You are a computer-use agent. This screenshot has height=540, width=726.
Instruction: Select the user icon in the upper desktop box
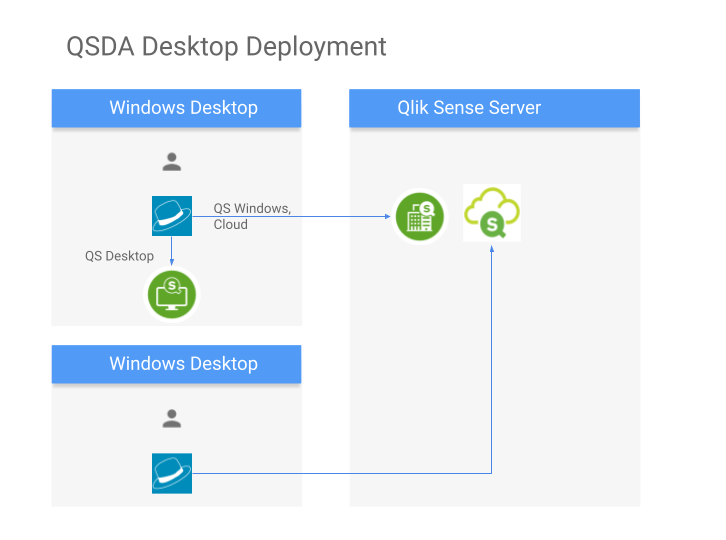pos(172,162)
